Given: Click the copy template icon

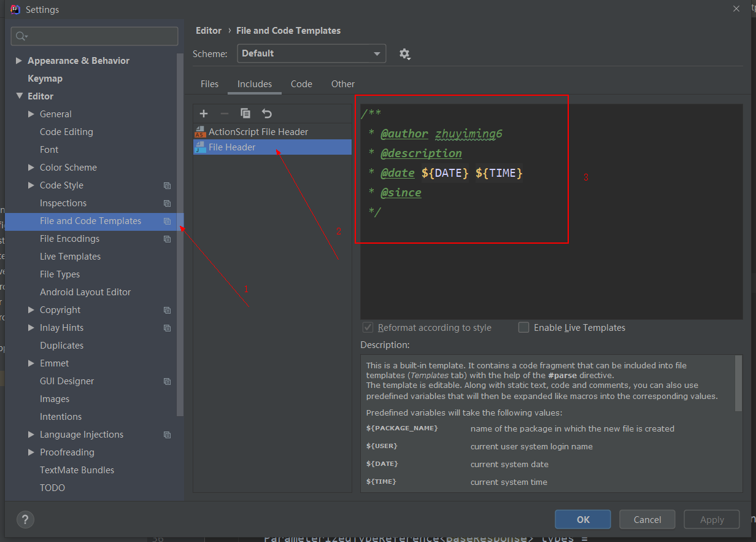Looking at the screenshot, I should click(245, 114).
